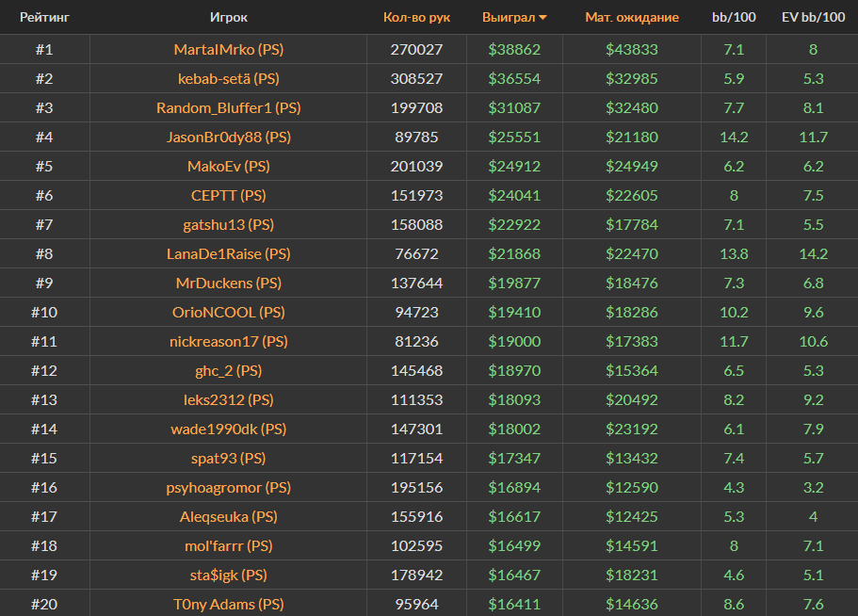Image resolution: width=858 pixels, height=616 pixels.
Task: Open kebab-setä (PS) player profile
Action: (229, 78)
